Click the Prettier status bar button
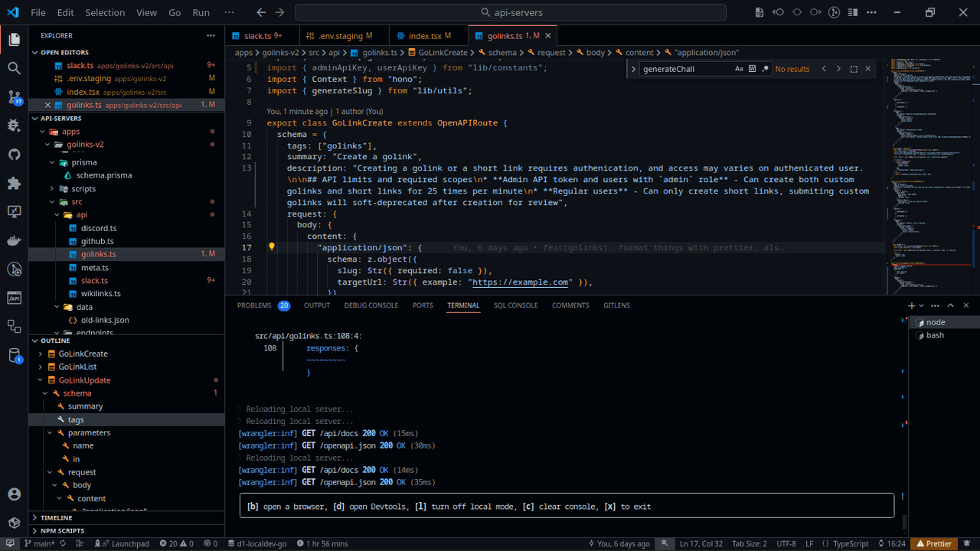The width and height of the screenshot is (980, 551). (934, 543)
